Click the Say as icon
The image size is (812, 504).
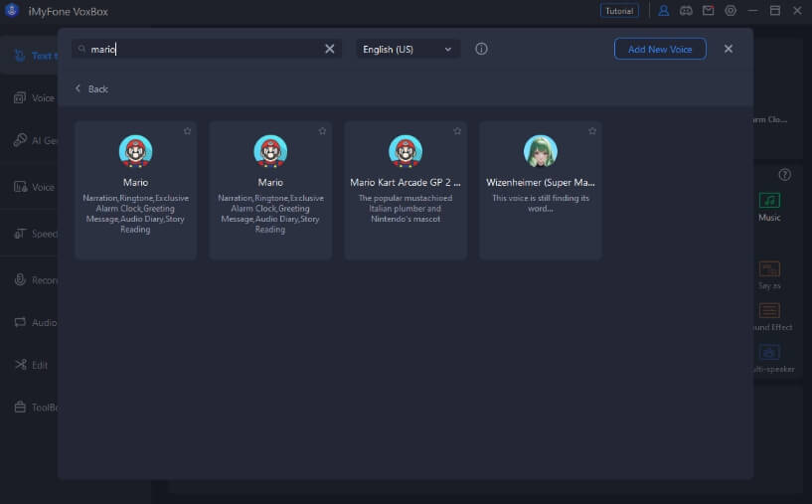pos(769,269)
